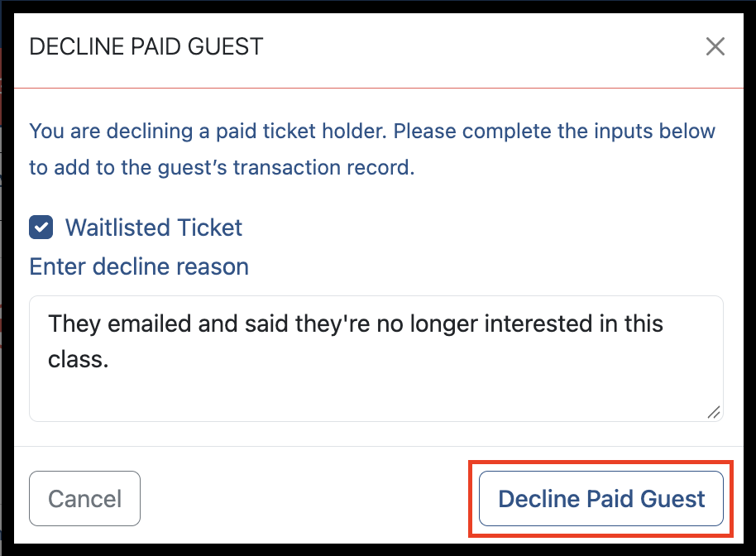Click the checkmark inside Waitlisted Ticket box

(x=41, y=228)
